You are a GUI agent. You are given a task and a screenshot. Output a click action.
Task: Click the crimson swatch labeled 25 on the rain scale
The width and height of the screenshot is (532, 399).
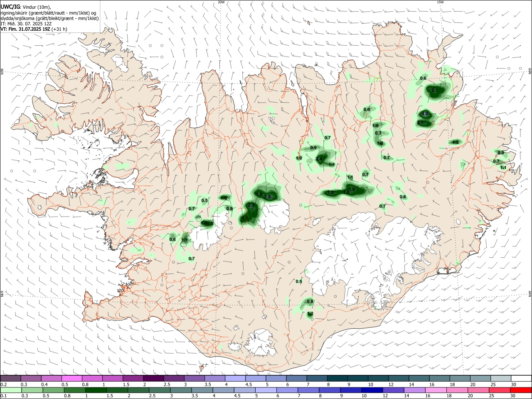pyautogui.click(x=499, y=390)
